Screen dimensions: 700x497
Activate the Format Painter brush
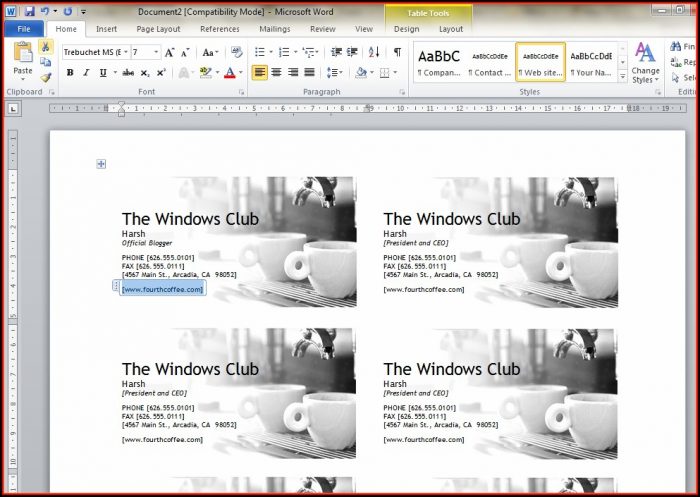point(46,78)
